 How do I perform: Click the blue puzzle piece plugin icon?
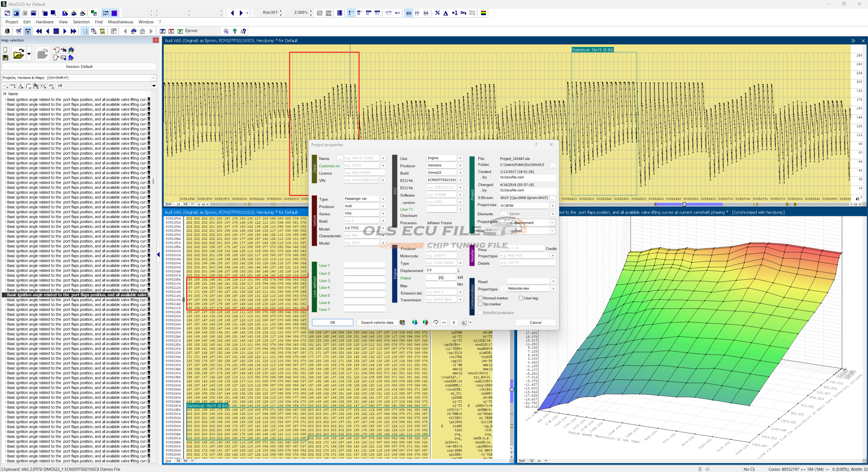coord(71,58)
